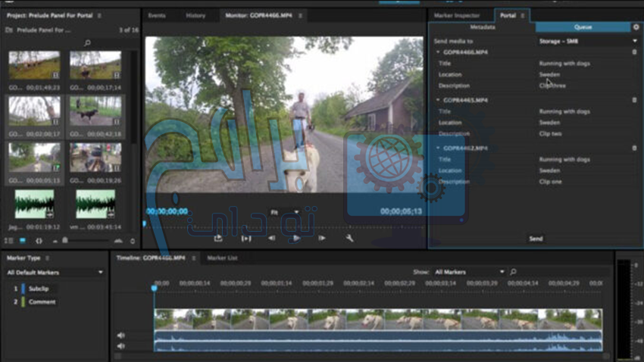This screenshot has height=362, width=644.
Task: Switch project panel to thumbnail view
Action: click(x=21, y=240)
